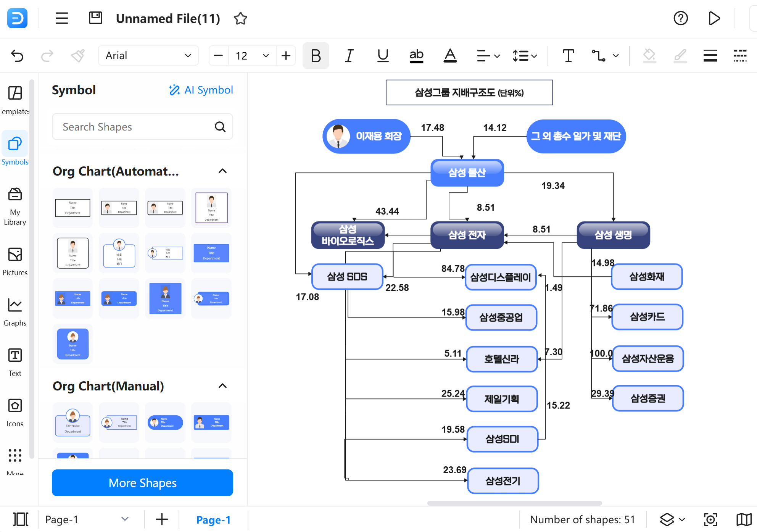The height and width of the screenshot is (532, 757).
Task: Open Text sidebar panel
Action: pos(15,362)
